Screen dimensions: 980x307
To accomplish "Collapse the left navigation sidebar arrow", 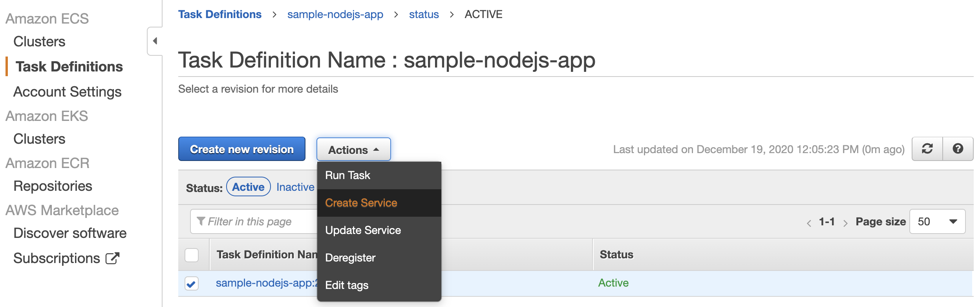I will tap(155, 41).
